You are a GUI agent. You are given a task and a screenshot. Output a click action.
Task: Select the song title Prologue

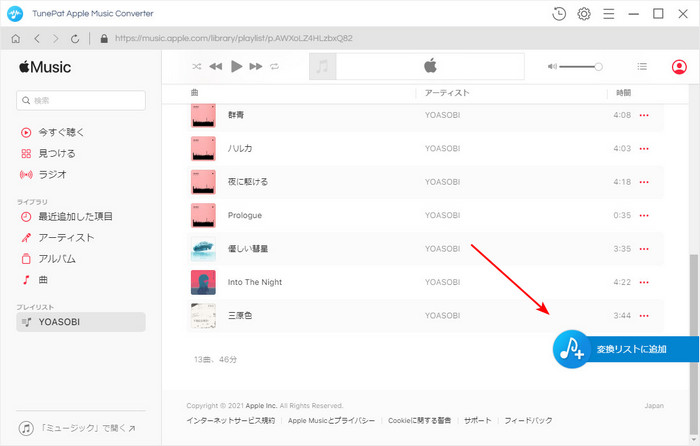coord(245,215)
